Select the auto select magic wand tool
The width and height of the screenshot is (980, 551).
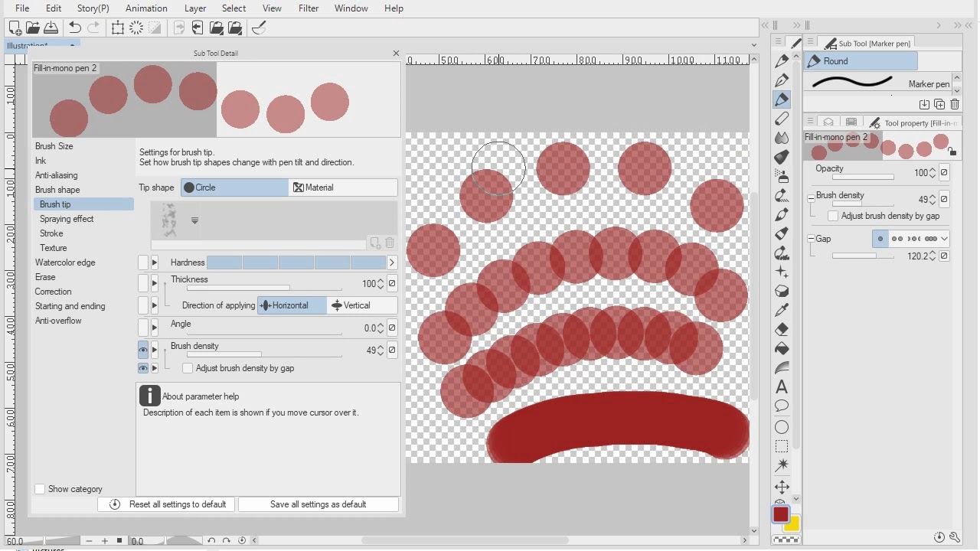tap(782, 465)
